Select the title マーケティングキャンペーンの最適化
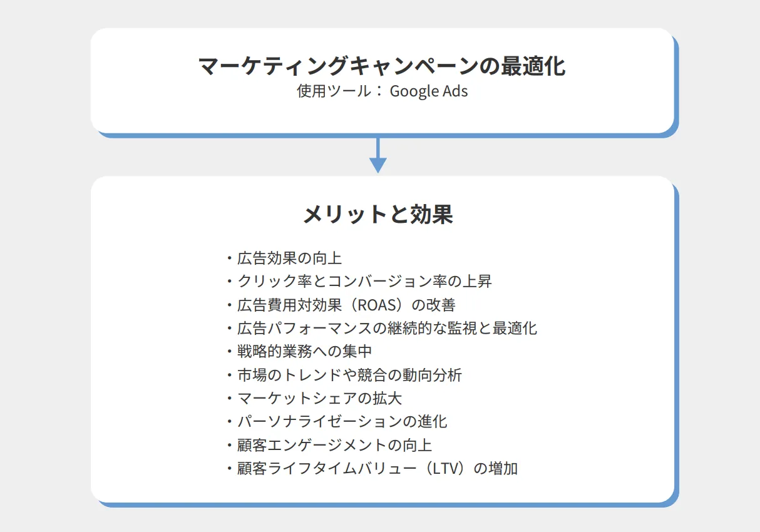Viewport: 760px width, 532px height. click(x=382, y=65)
